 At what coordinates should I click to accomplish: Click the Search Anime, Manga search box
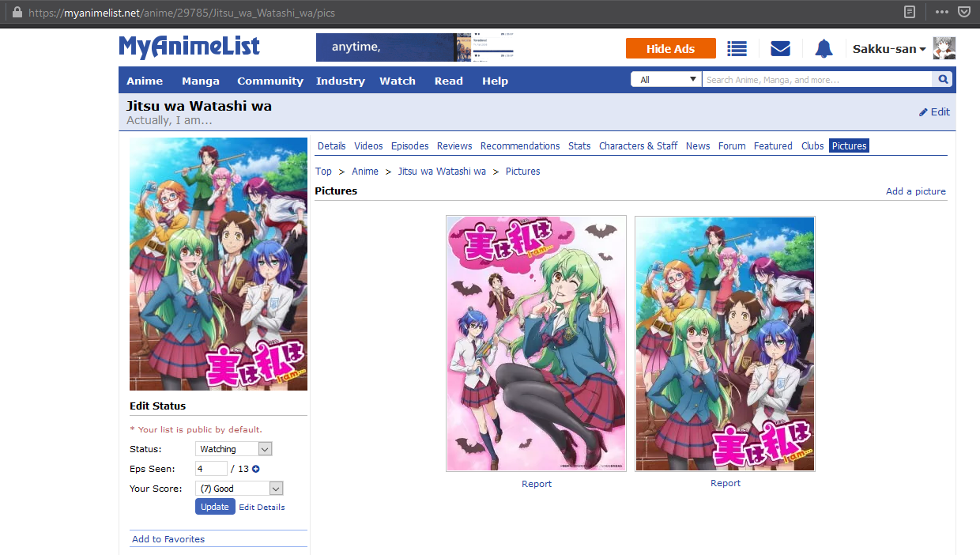818,80
